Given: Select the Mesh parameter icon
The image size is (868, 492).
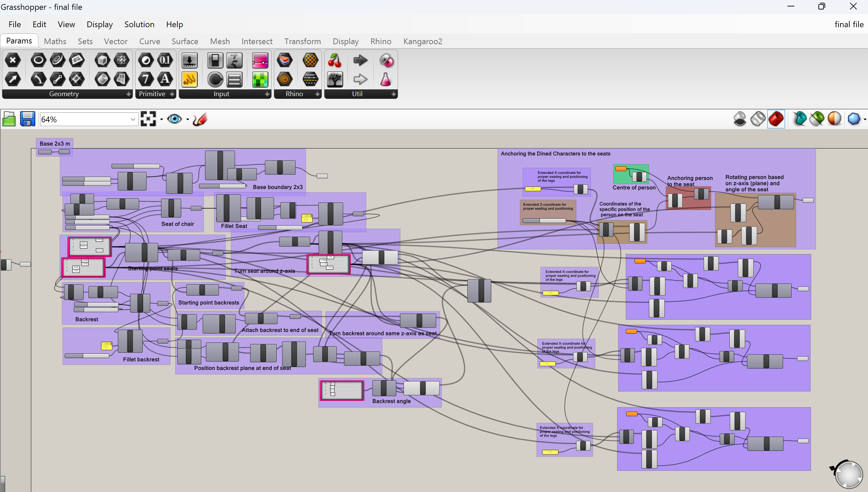Looking at the screenshot, I should coord(121,60).
